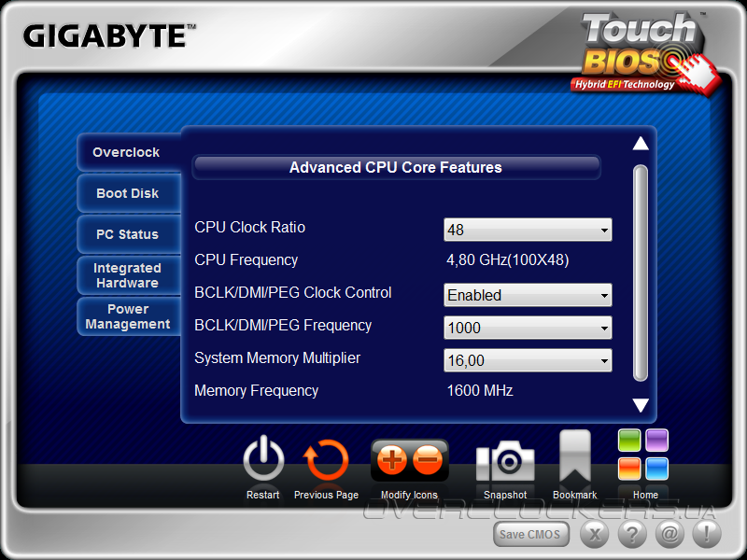Go to the Power Management tab

[x=129, y=316]
